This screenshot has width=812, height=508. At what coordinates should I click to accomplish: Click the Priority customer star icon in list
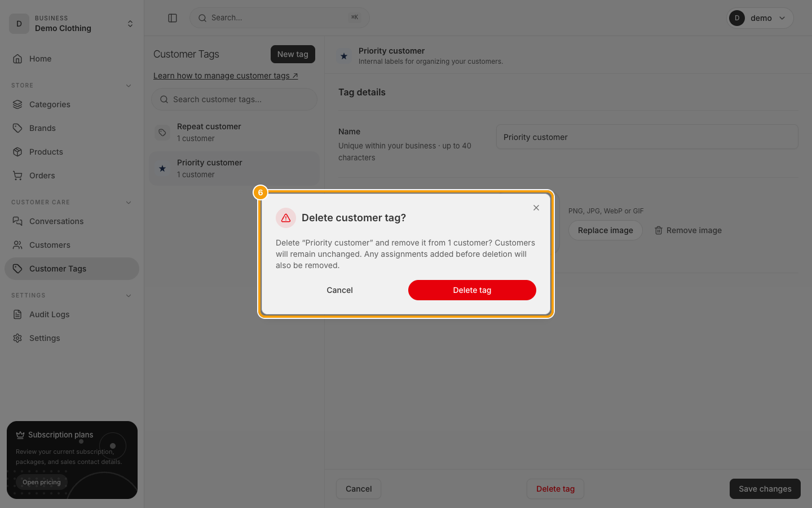click(162, 169)
